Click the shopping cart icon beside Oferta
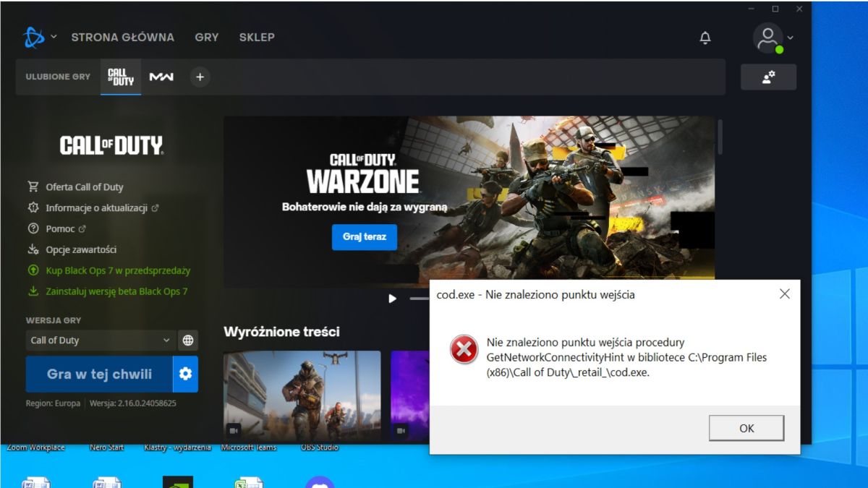The height and width of the screenshot is (488, 868). coord(33,187)
